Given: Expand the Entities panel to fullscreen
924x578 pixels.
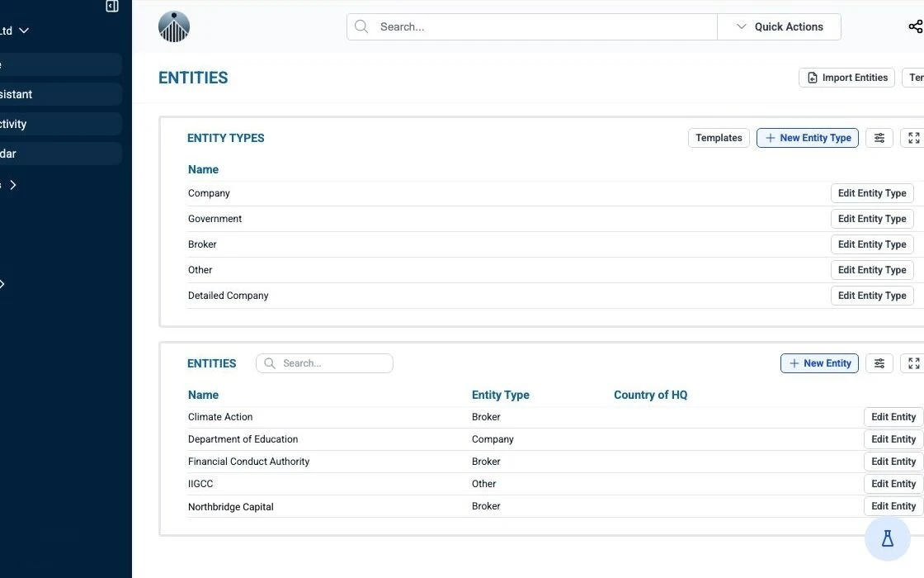Looking at the screenshot, I should [913, 363].
